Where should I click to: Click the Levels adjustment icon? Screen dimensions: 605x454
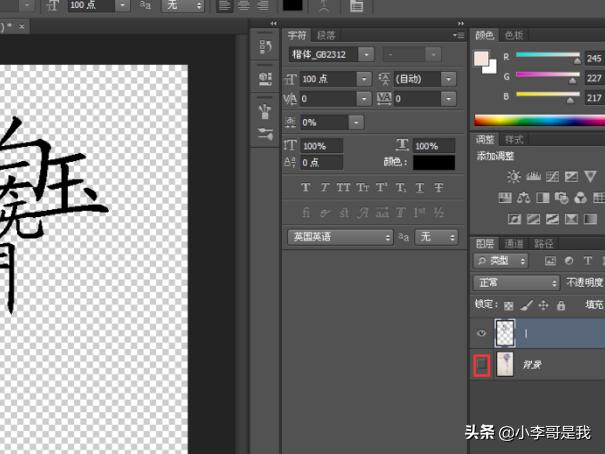[x=533, y=176]
